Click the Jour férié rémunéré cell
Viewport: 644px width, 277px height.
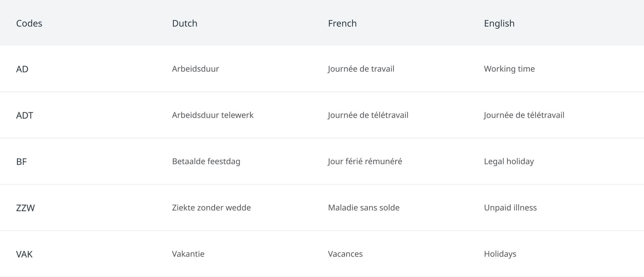coord(365,161)
